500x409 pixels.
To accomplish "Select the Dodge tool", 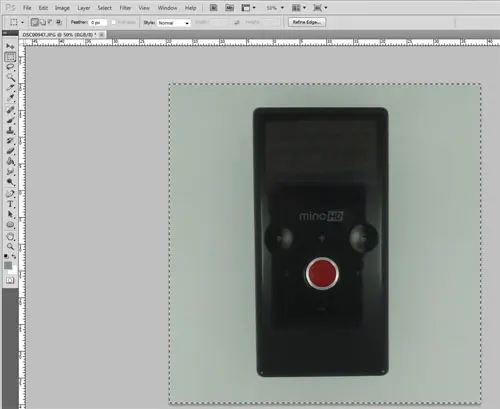I will (10, 182).
